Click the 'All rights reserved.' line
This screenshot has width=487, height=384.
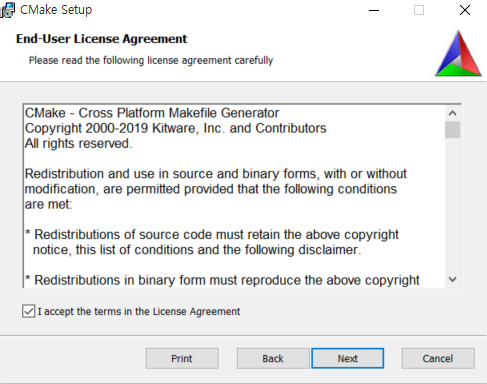click(78, 144)
